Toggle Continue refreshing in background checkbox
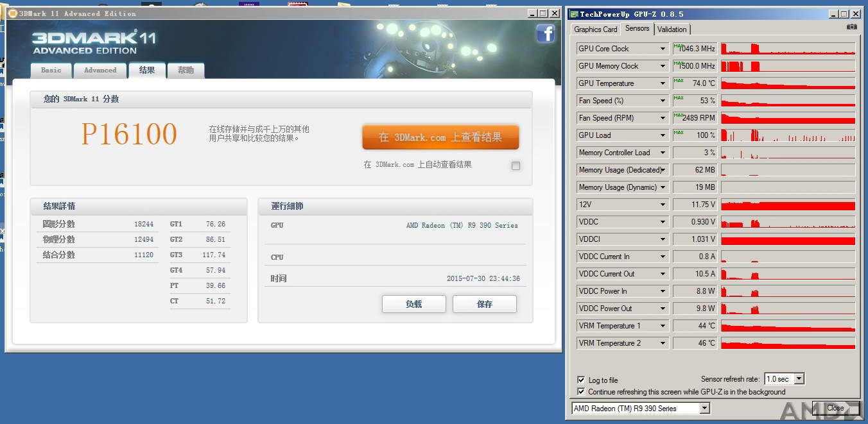 point(581,391)
